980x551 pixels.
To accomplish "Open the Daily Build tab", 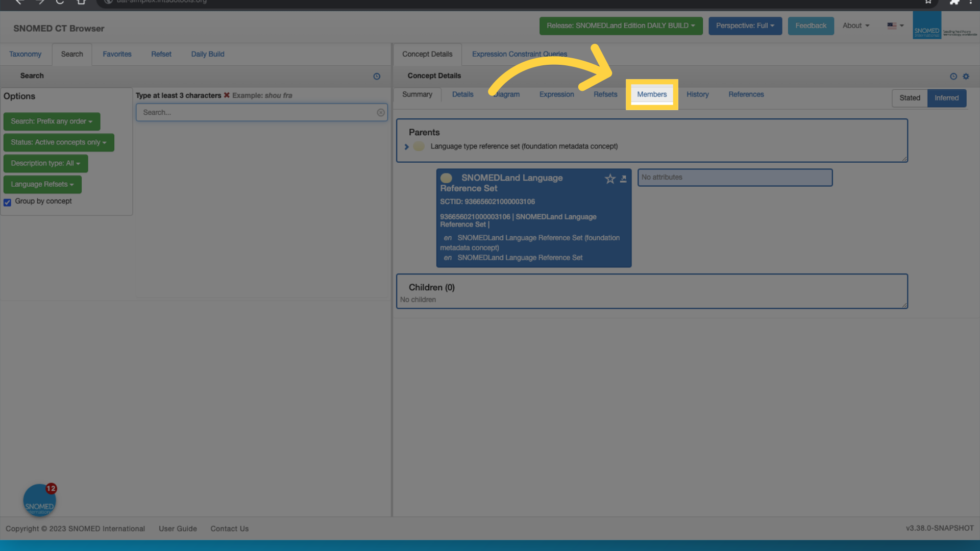I will pyautogui.click(x=208, y=54).
